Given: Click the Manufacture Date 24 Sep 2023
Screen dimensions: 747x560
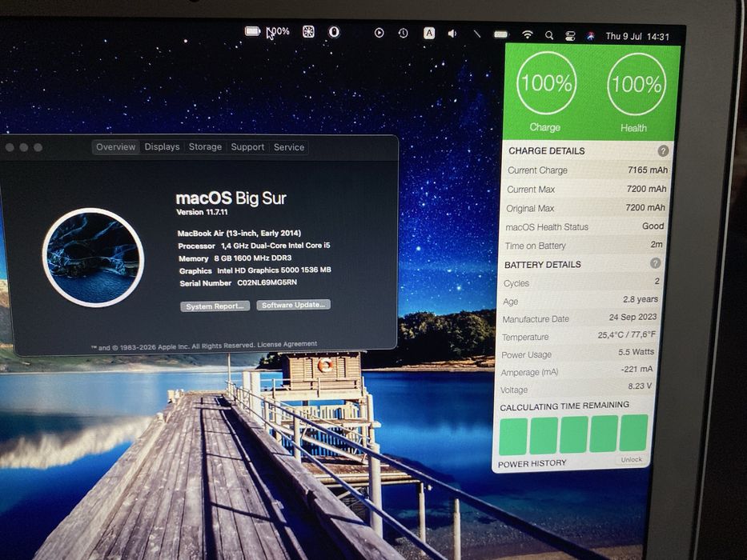Looking at the screenshot, I should tap(633, 317).
